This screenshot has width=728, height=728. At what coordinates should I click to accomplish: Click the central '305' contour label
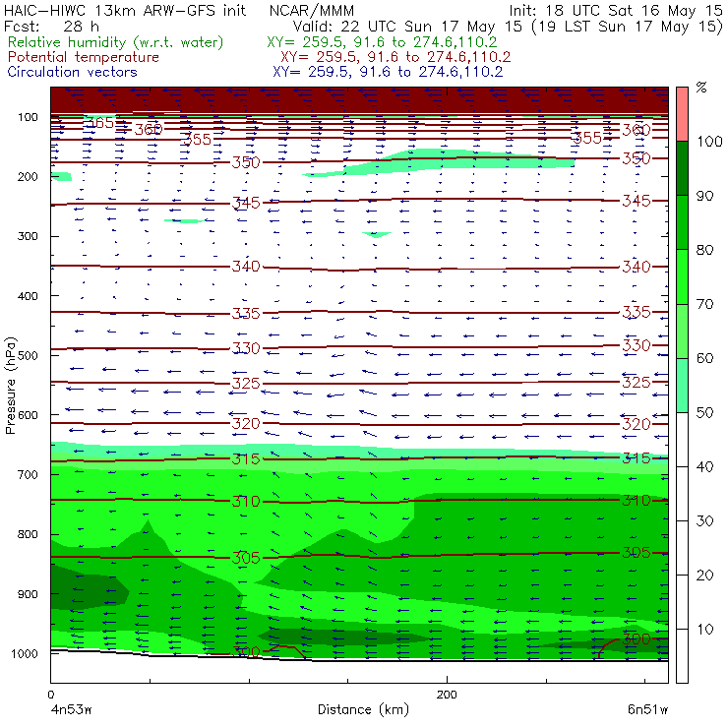[246, 558]
